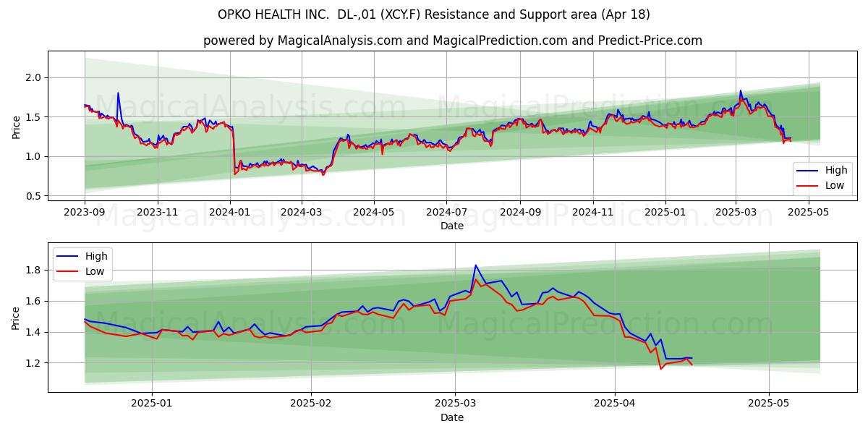Select the '2023-11' x-axis label
The width and height of the screenshot is (868, 434).
(x=157, y=213)
